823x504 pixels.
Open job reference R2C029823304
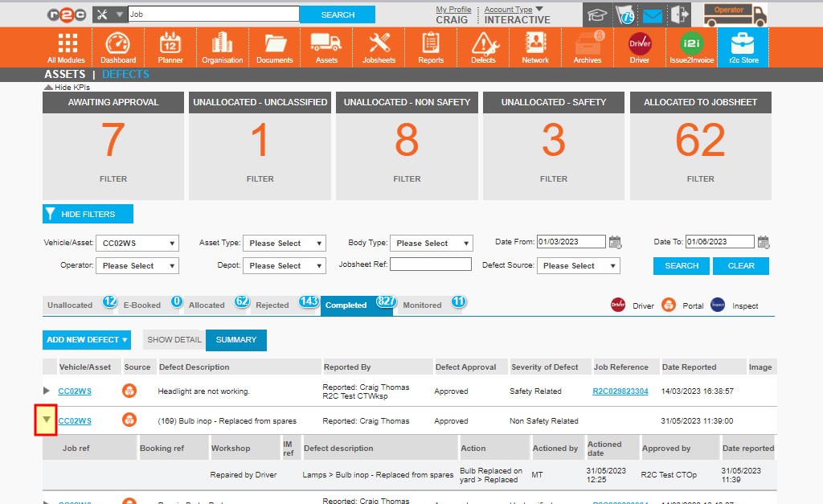pos(622,391)
